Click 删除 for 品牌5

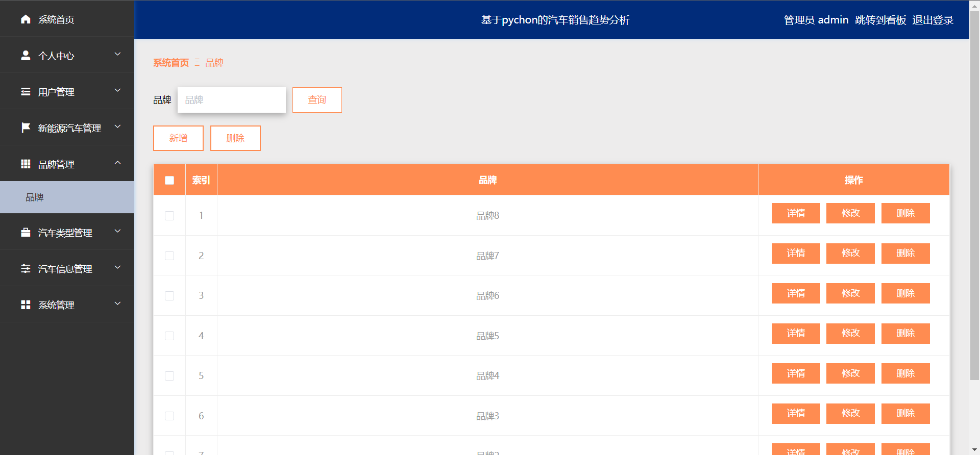tap(905, 334)
